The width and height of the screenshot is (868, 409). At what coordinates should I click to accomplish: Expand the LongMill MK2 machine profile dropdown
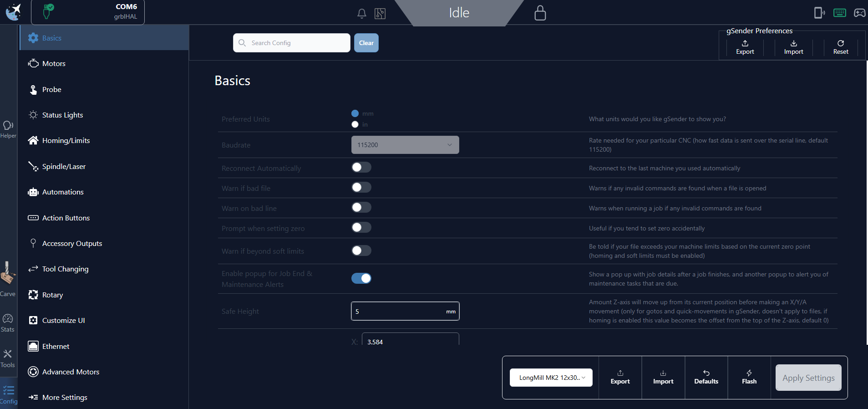pyautogui.click(x=551, y=378)
